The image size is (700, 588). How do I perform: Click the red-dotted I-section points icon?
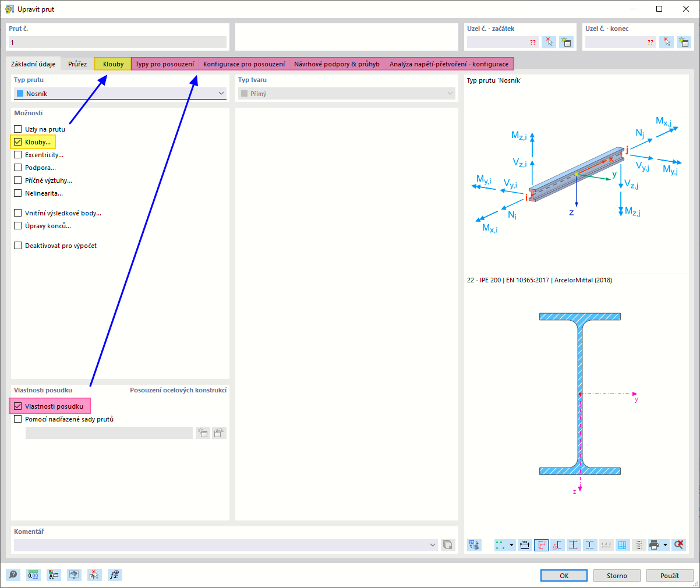(574, 545)
